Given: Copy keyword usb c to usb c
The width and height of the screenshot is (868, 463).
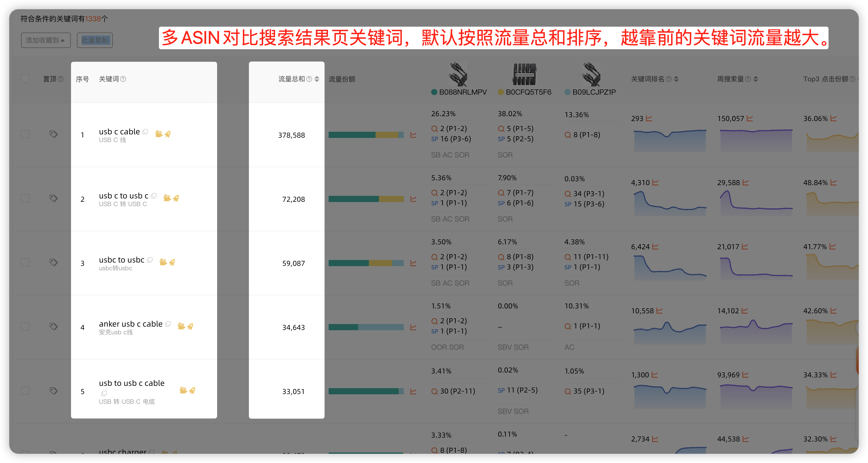Looking at the screenshot, I should point(154,196).
